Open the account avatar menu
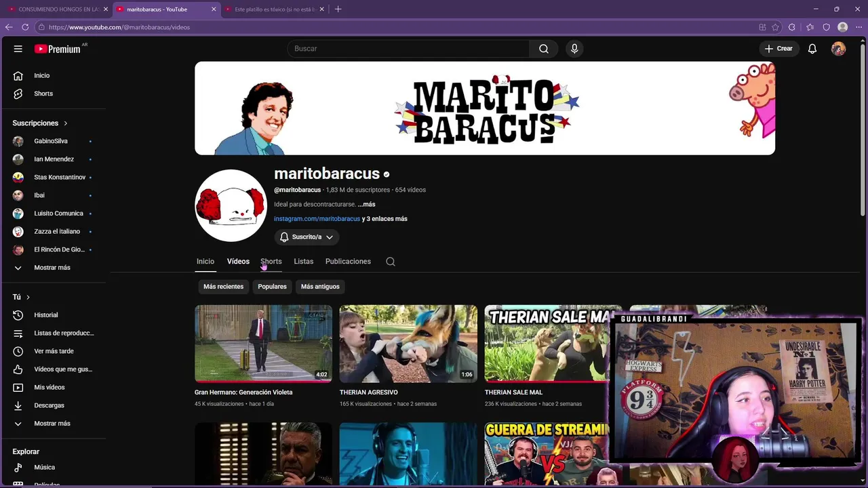 pos(839,49)
